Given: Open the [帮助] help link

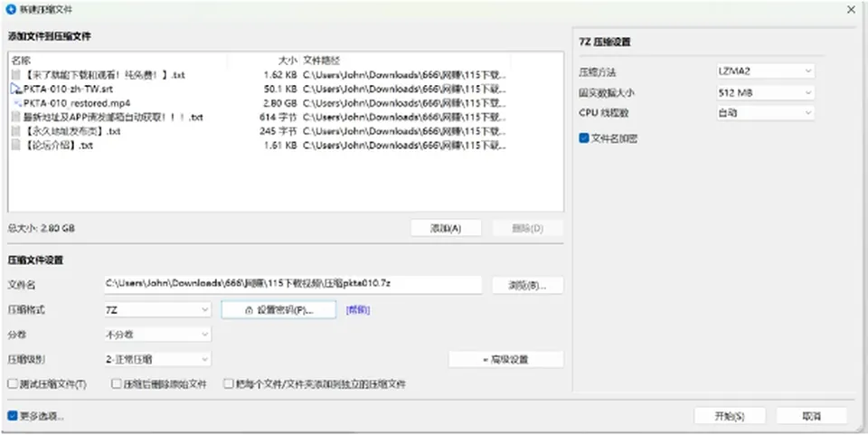Looking at the screenshot, I should coord(358,310).
